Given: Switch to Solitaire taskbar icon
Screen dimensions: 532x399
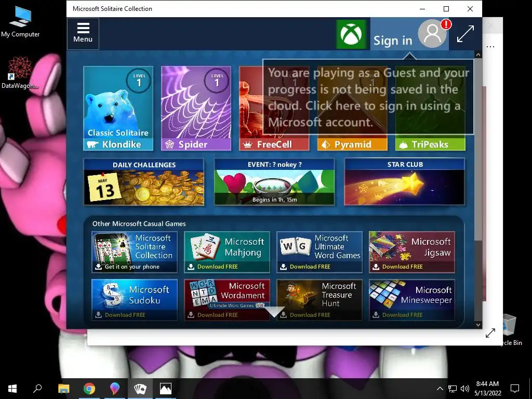Looking at the screenshot, I should (x=140, y=389).
